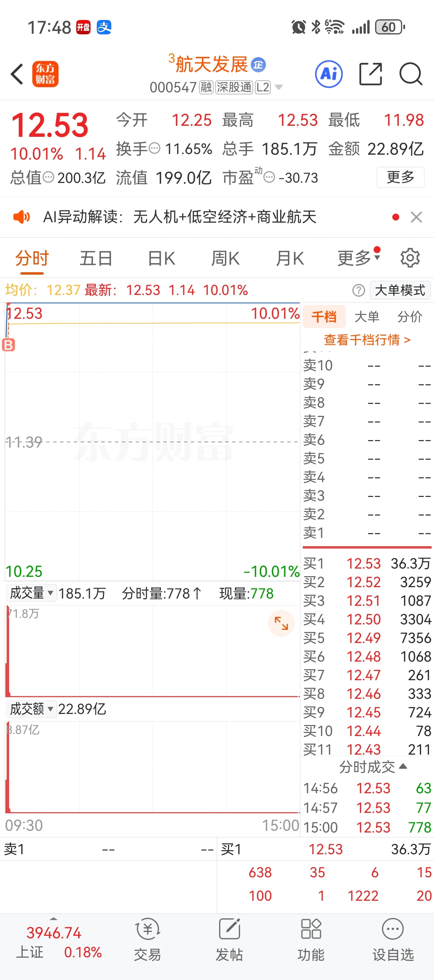The width and height of the screenshot is (434, 980).
Task: Open 查看千档行情 link
Action: pos(368,340)
